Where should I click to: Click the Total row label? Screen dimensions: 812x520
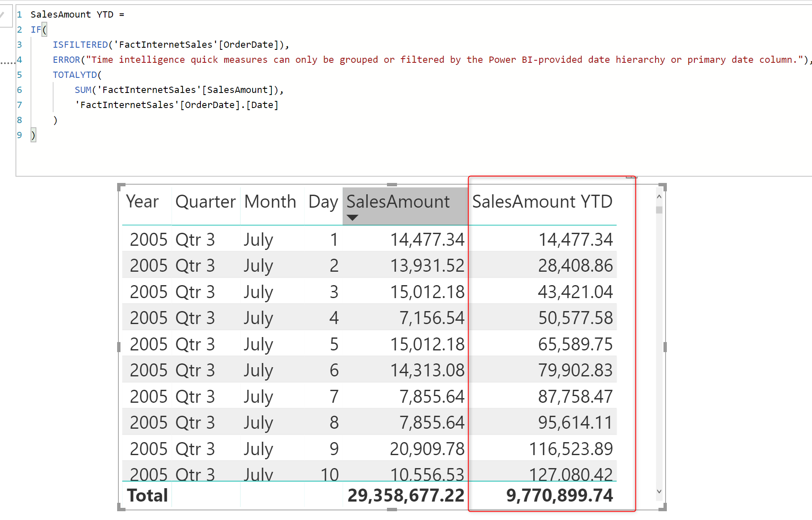click(147, 496)
